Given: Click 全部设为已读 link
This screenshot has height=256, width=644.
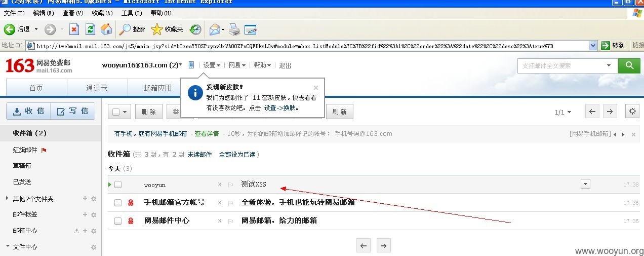Looking at the screenshot, I should pos(237,154).
